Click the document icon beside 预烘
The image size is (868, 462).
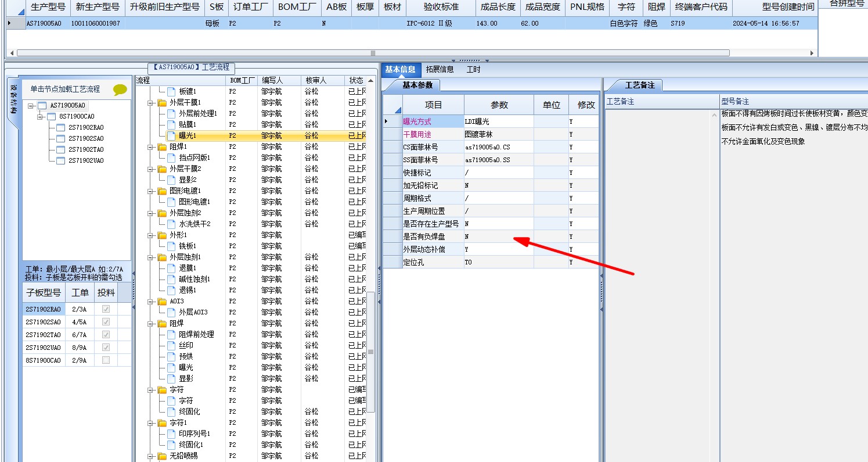(x=171, y=356)
